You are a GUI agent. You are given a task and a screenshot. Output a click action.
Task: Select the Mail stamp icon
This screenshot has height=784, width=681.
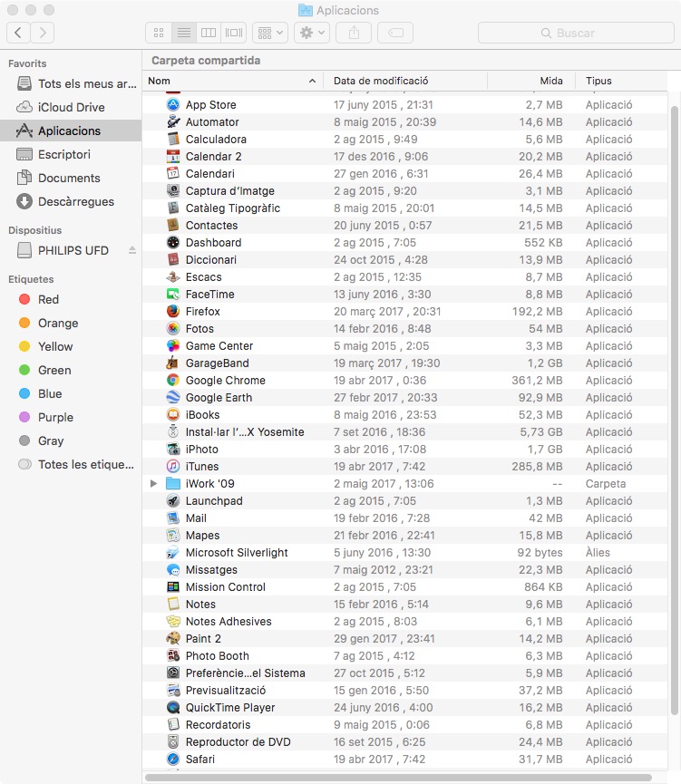coord(173,518)
